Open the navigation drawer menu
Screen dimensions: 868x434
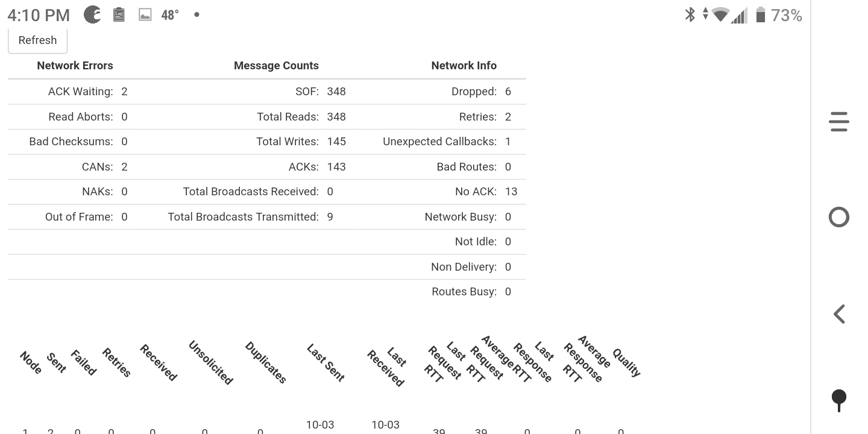[x=838, y=121]
